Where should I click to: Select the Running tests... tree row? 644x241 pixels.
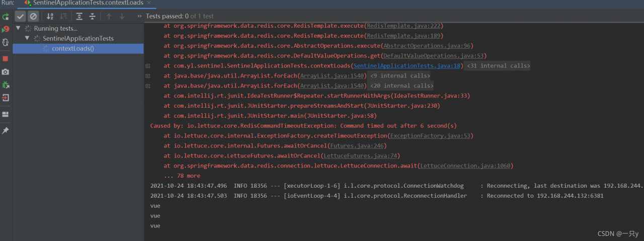coord(78,28)
